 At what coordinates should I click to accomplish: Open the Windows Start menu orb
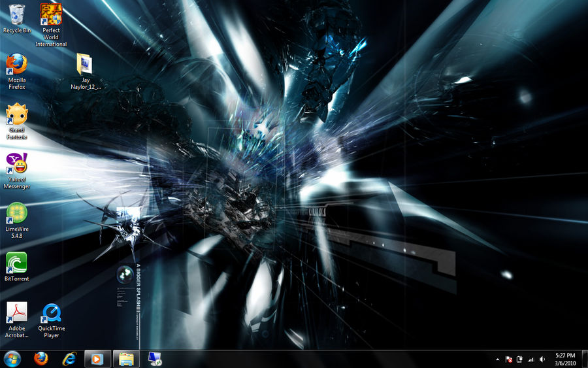12,359
